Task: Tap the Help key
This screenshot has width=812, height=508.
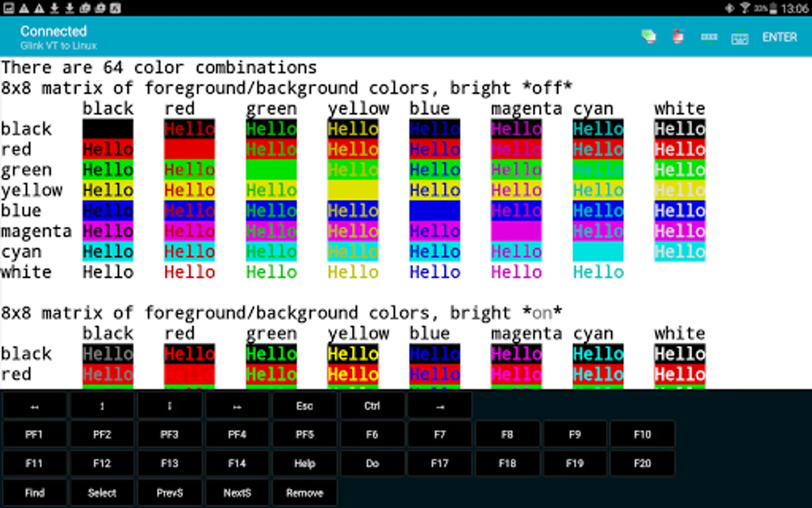Action: [x=304, y=463]
